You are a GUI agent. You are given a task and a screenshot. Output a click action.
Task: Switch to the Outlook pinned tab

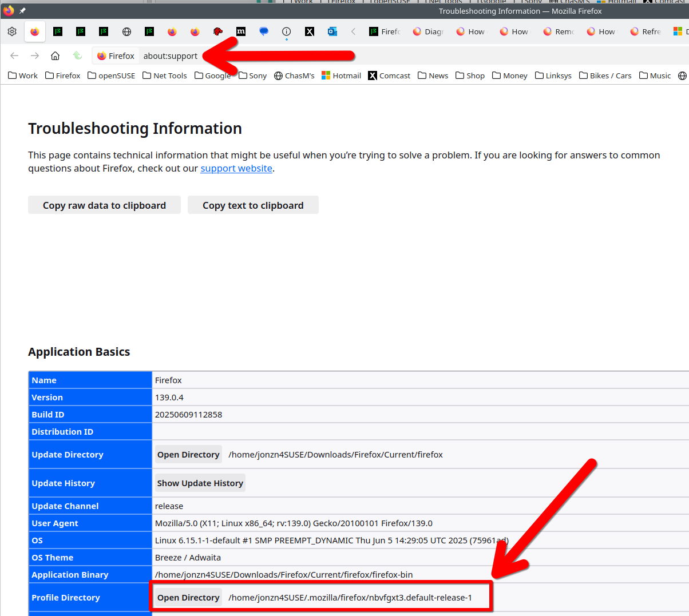click(332, 31)
